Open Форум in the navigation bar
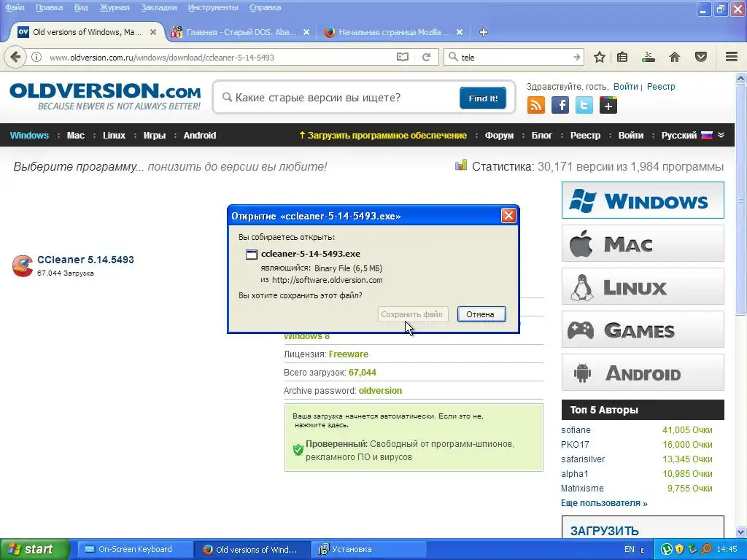Image resolution: width=747 pixels, height=560 pixels. point(499,135)
